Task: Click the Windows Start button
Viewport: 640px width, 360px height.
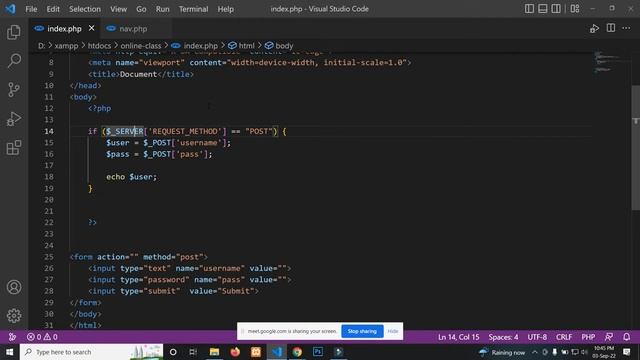Action: [9, 352]
